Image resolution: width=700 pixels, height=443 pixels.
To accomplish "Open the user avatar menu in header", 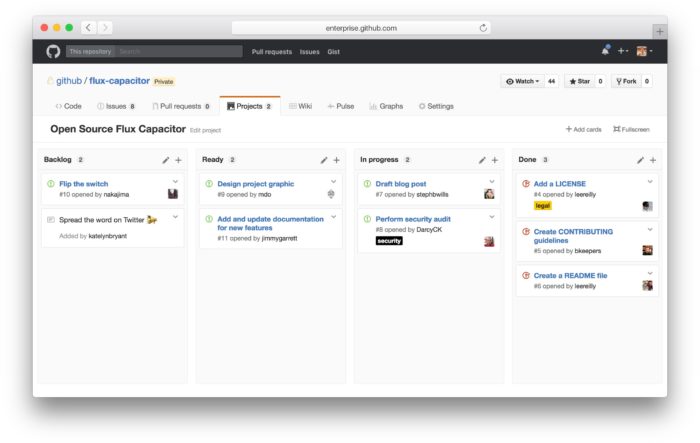I will tap(644, 51).
